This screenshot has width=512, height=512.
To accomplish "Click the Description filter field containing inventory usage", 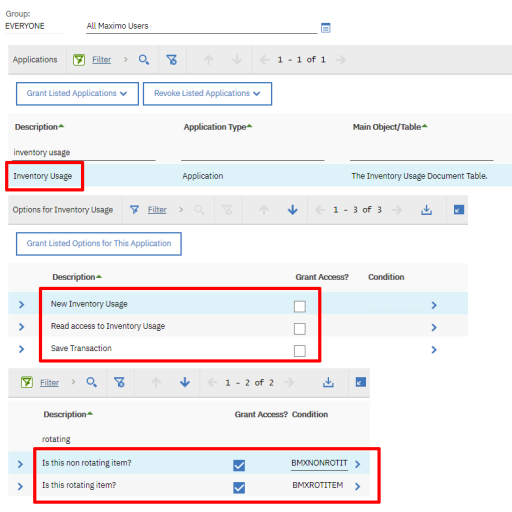I will point(84,152).
